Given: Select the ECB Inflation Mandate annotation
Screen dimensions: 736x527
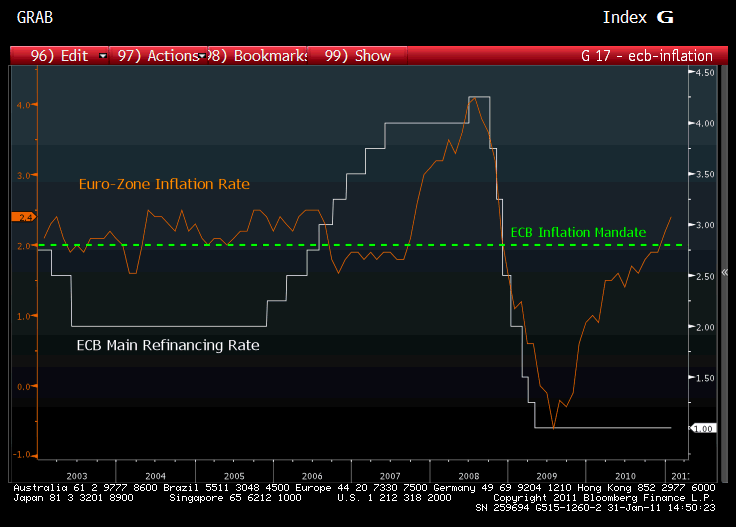Looking at the screenshot, I should 578,232.
